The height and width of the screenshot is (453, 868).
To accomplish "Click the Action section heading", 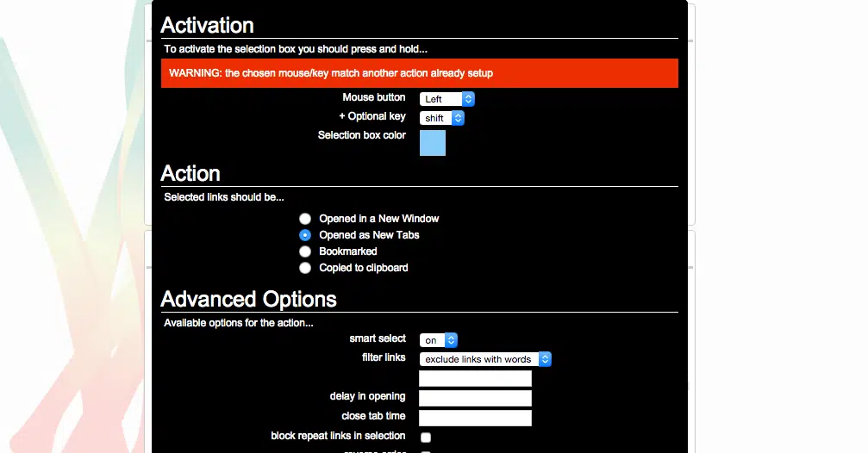I will pos(190,174).
